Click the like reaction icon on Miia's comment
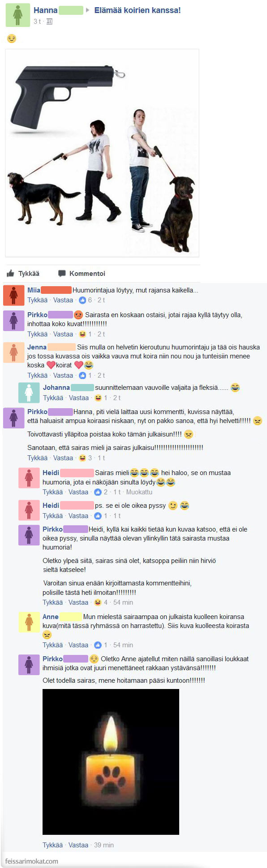The image size is (267, 868). pos(82,300)
